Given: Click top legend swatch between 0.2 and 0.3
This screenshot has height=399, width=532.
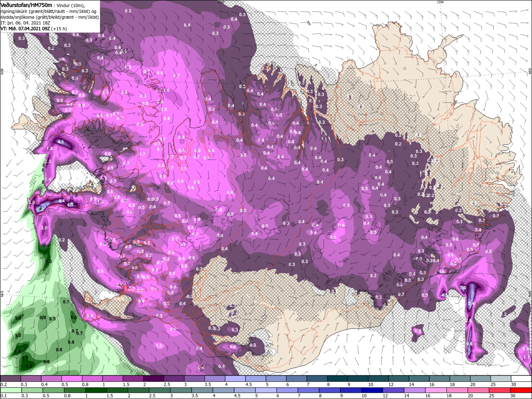Looking at the screenshot, I should tap(10, 379).
